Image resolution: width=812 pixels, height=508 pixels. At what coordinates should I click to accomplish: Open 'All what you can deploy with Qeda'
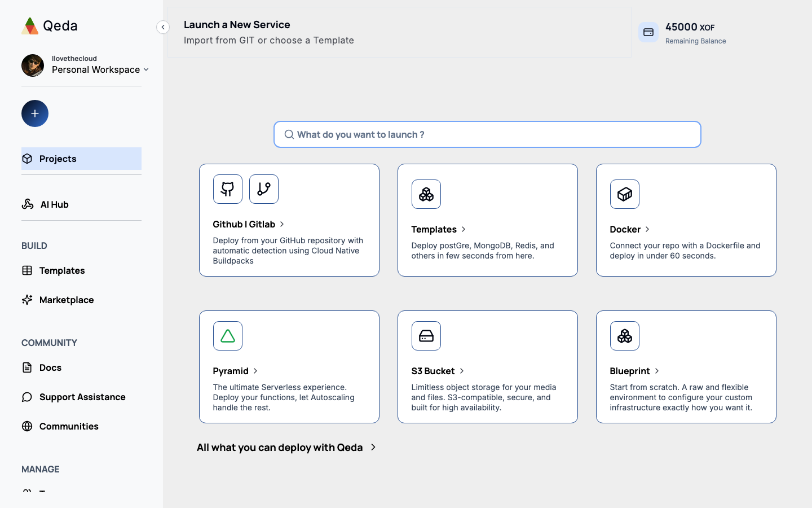tap(280, 447)
